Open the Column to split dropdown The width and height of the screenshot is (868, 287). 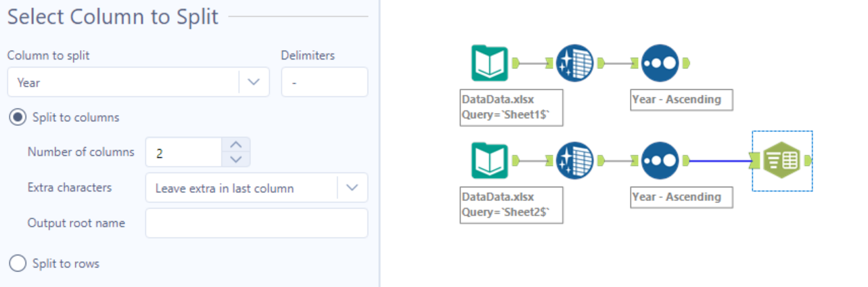[x=254, y=82]
